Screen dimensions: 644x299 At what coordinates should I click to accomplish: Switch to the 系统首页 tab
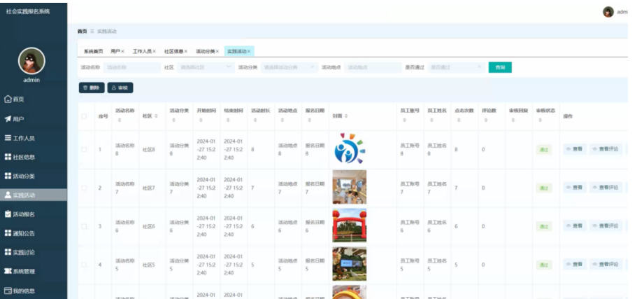93,52
